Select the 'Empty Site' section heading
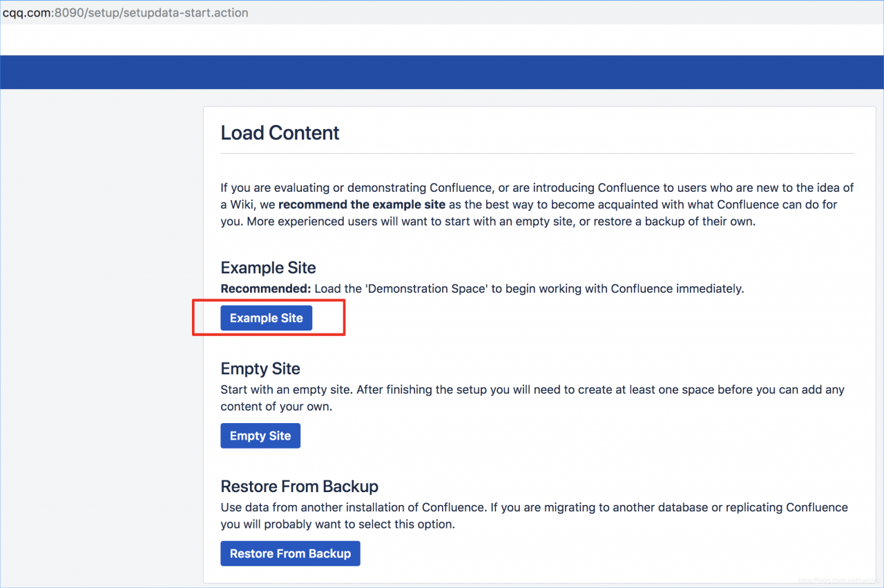 click(x=260, y=369)
